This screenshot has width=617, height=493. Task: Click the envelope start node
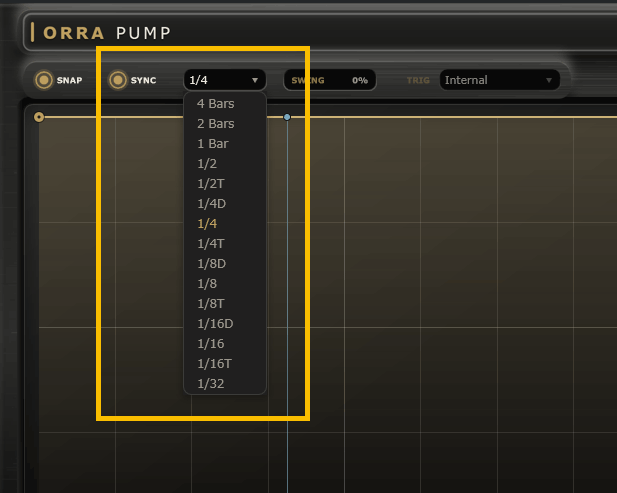39,117
